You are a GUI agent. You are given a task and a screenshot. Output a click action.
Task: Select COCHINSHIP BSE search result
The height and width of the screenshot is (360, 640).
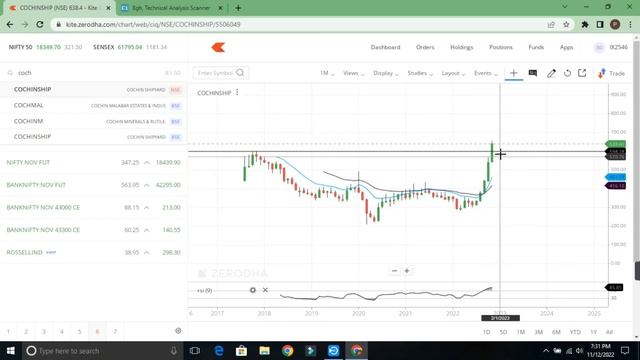coord(94,137)
